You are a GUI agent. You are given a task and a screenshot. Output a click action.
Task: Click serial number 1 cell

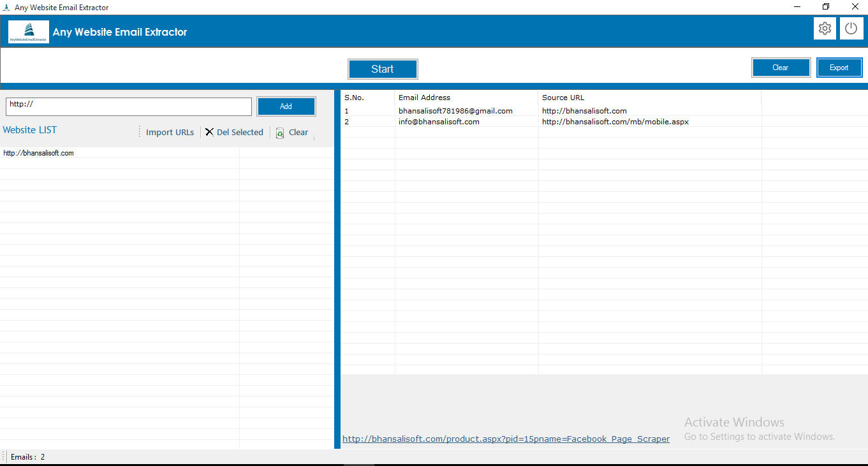pos(347,111)
